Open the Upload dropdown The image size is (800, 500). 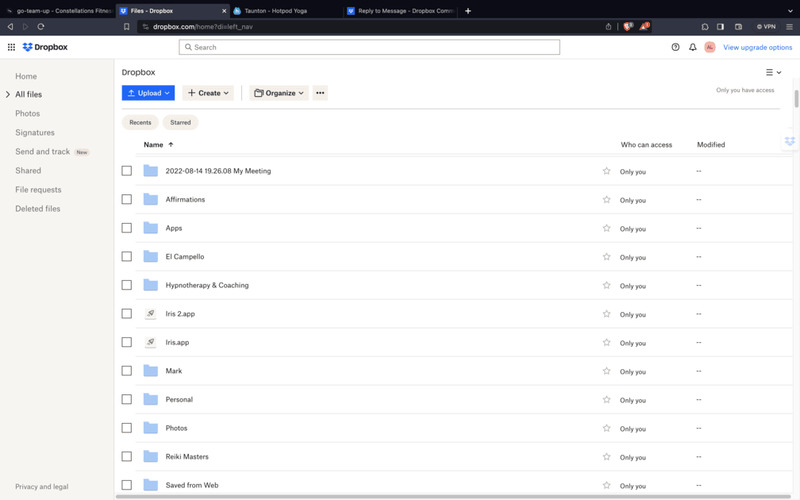(x=148, y=93)
